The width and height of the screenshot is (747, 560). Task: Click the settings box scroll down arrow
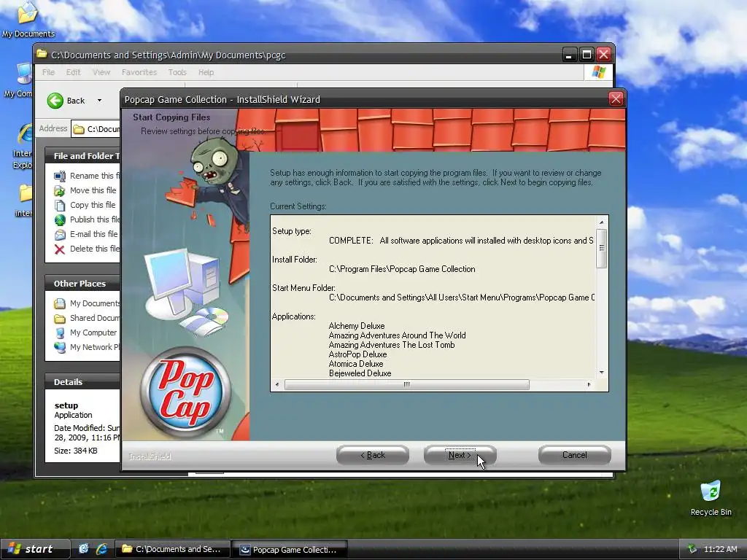tap(602, 373)
